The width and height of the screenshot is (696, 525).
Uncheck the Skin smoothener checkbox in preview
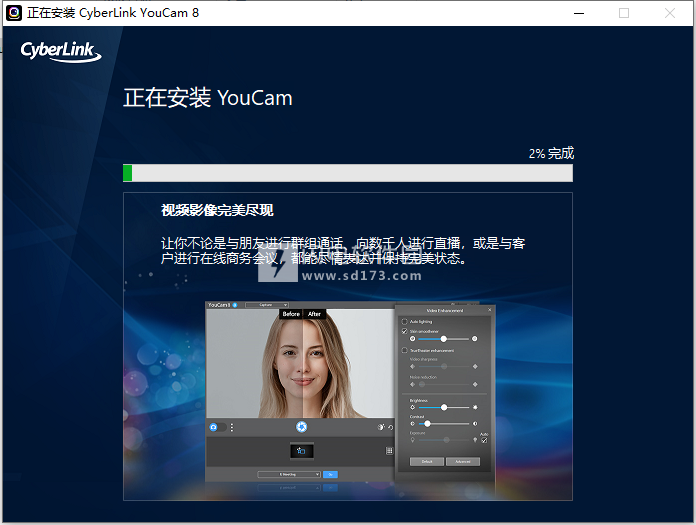click(404, 331)
